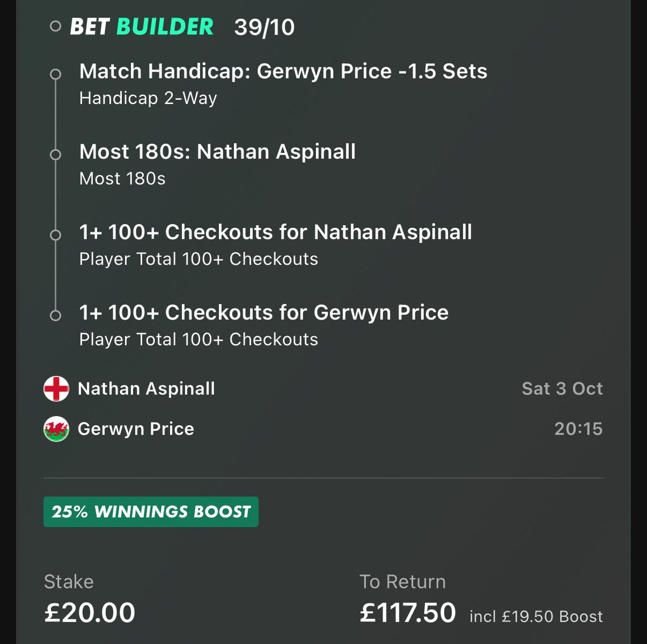This screenshot has width=647, height=644.
Task: Tap the £117.50 To Return amount
Action: coord(408,613)
